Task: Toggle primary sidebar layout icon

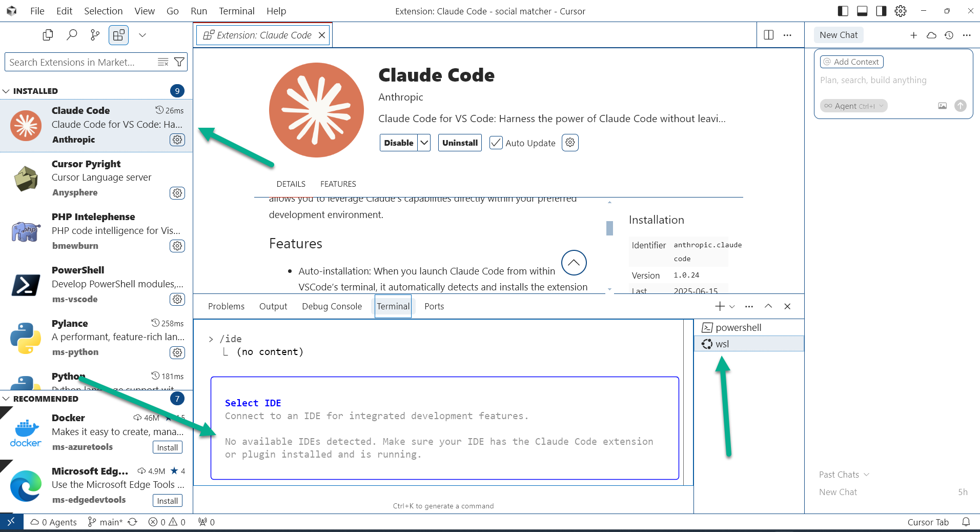Action: point(843,11)
